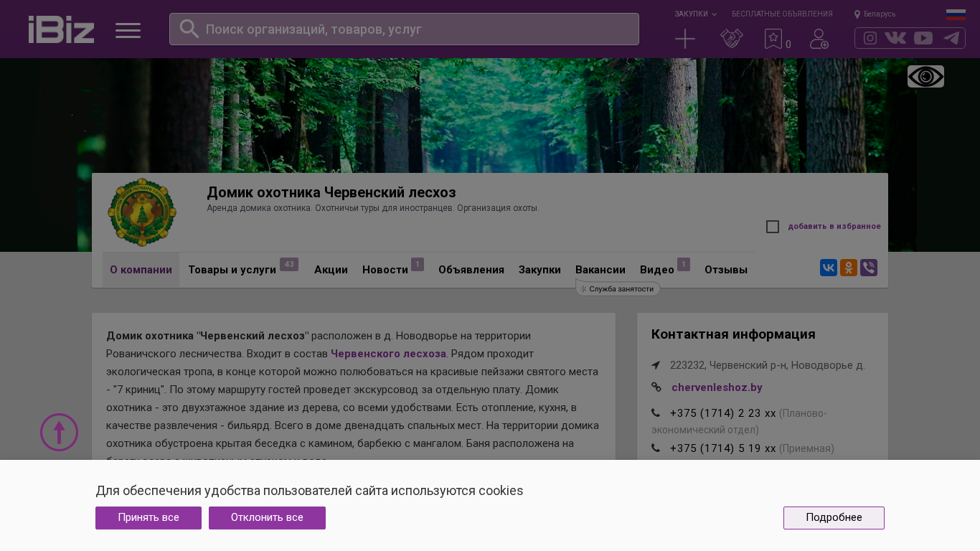Open chervenleshoz.by website link
980x551 pixels.
click(717, 387)
